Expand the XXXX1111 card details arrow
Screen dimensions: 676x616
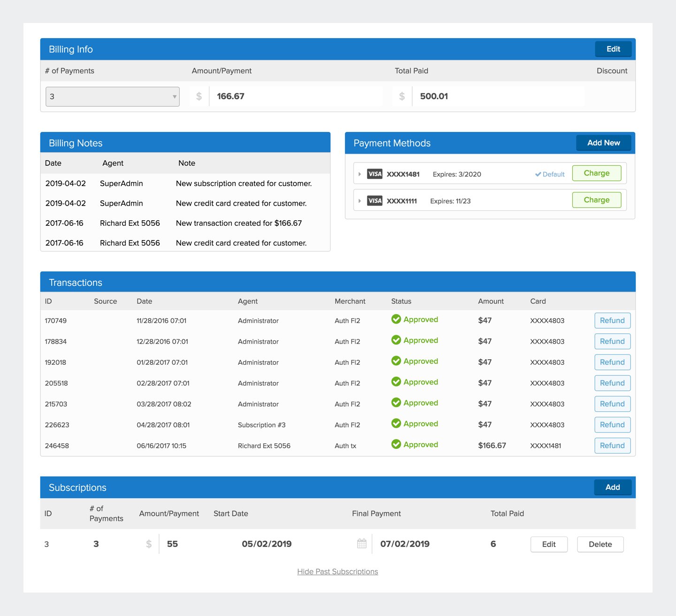click(x=360, y=201)
